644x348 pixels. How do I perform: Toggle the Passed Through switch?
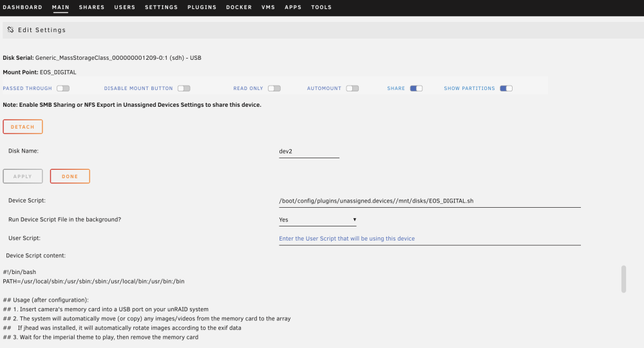[63, 88]
